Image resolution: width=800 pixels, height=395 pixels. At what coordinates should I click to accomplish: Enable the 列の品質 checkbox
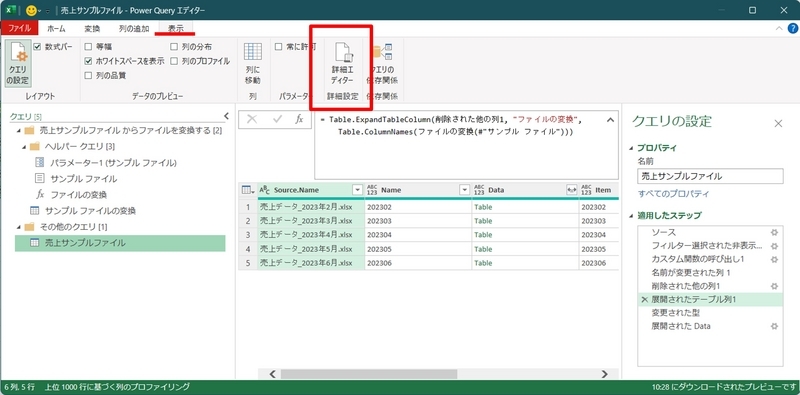(x=88, y=76)
